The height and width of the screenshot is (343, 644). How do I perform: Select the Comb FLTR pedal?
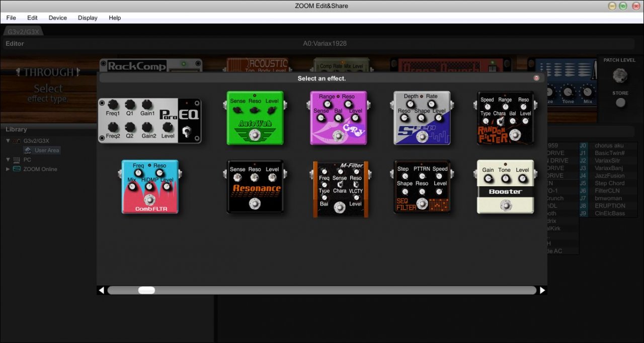[x=150, y=187]
